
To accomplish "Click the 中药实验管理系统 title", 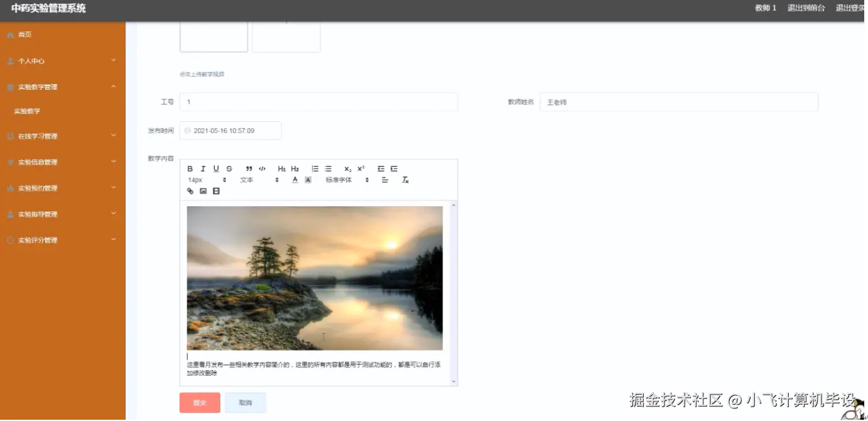I will pyautogui.click(x=48, y=9).
